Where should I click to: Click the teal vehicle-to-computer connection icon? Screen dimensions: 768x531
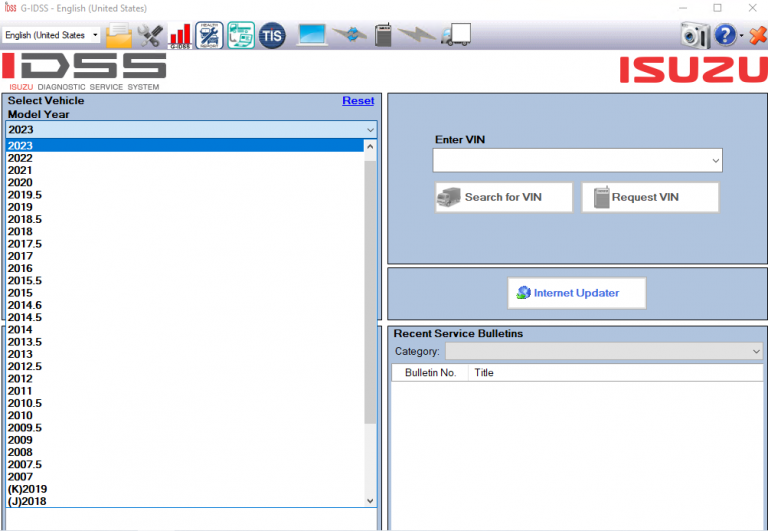tap(241, 35)
